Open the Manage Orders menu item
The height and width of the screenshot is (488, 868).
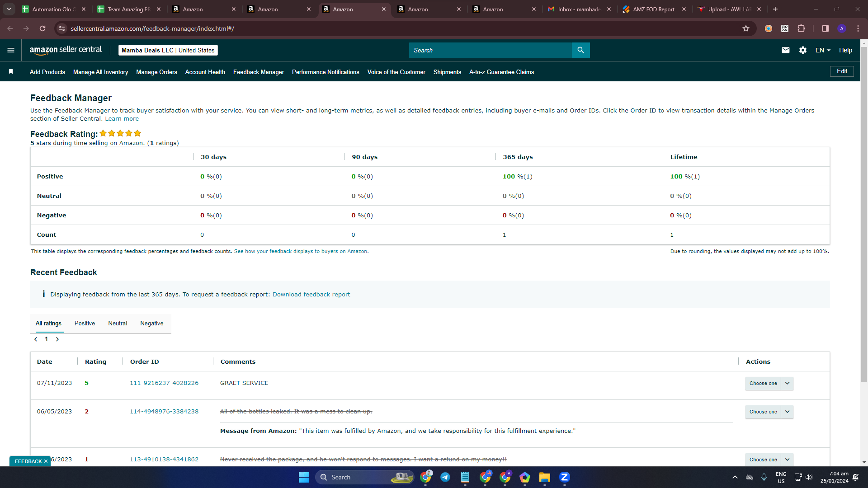point(156,72)
